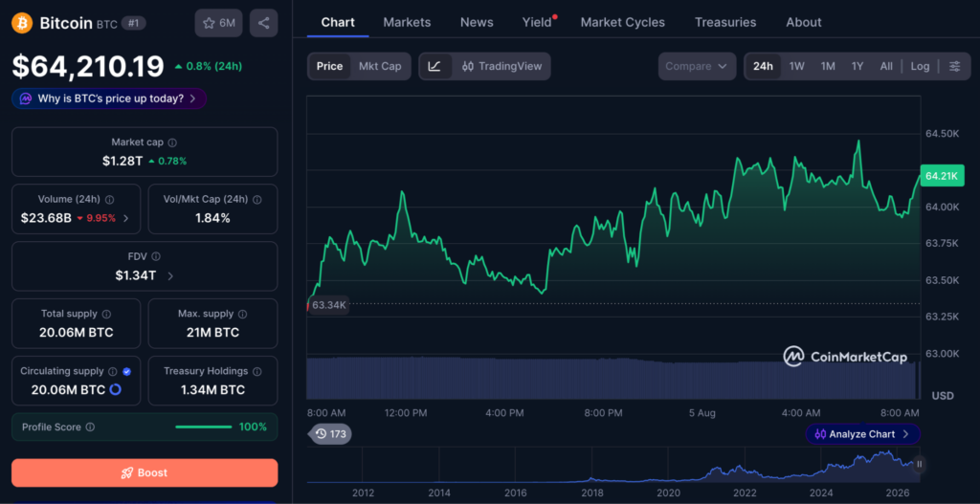The height and width of the screenshot is (504, 980).
Task: Open the Market Cycles tab
Action: pos(622,23)
